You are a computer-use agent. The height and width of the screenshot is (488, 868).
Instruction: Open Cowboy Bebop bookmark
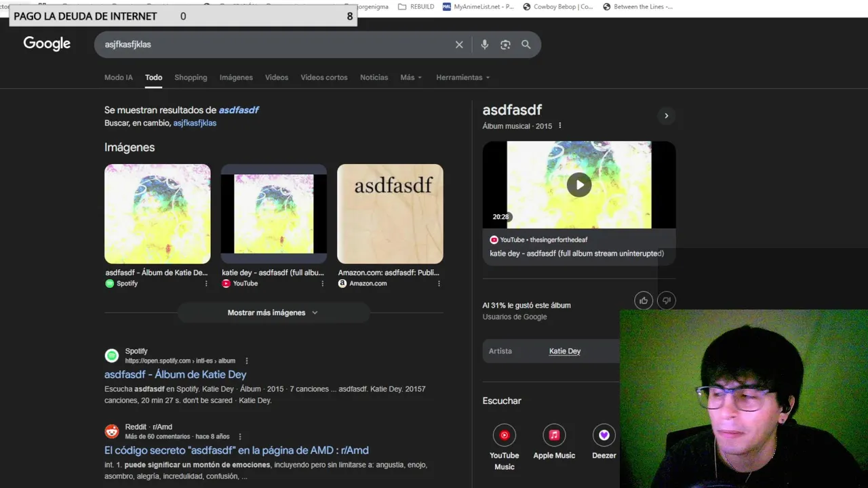click(x=558, y=7)
